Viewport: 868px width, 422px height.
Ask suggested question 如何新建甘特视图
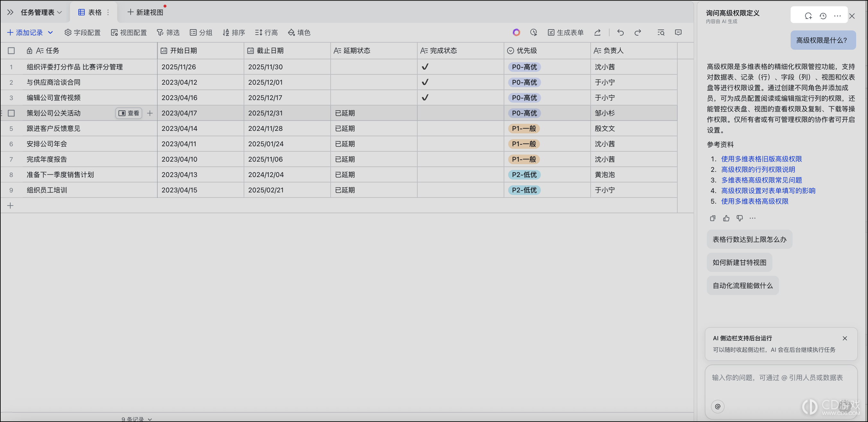739,263
